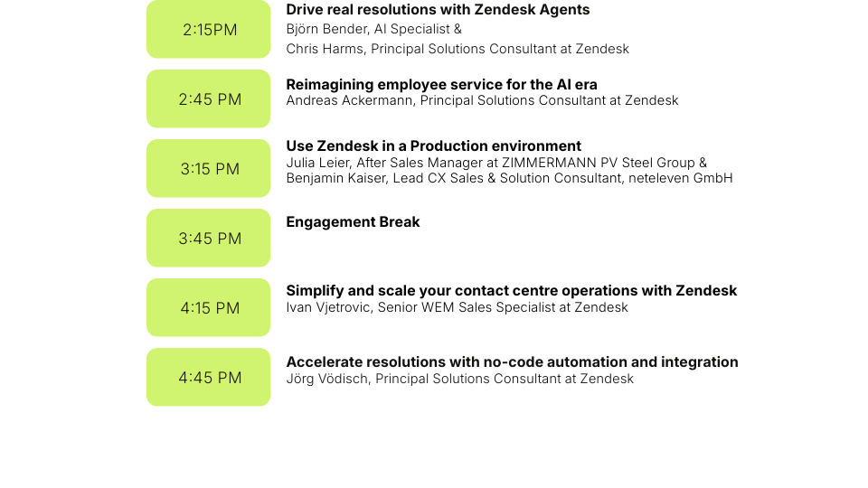The width and height of the screenshot is (868, 488).
Task: Open 'Accelerate resolutions with no-code automation' session
Action: 512,362
